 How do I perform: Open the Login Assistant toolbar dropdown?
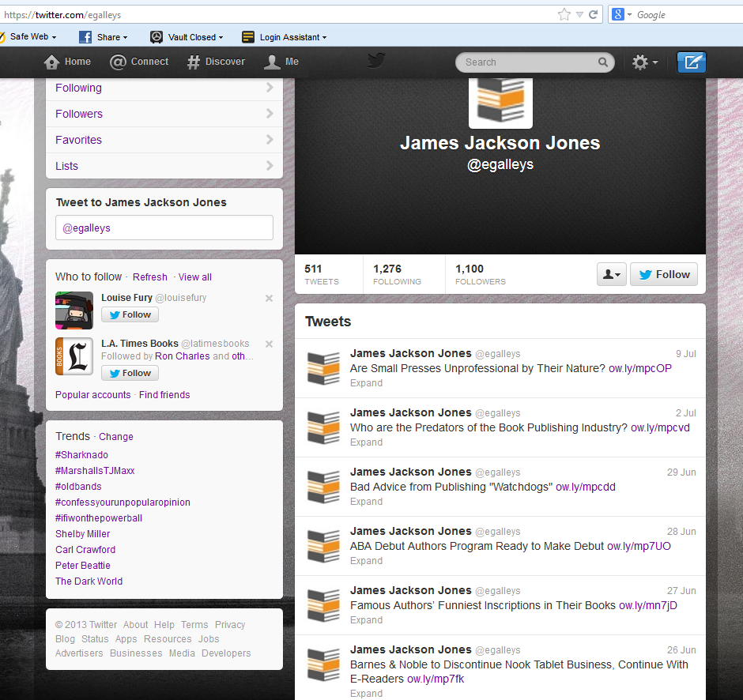[284, 37]
